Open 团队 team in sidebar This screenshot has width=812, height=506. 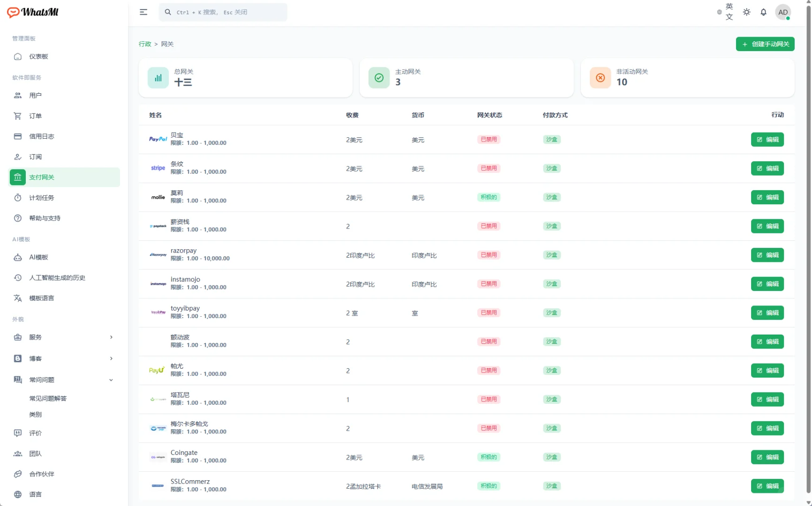click(64, 454)
